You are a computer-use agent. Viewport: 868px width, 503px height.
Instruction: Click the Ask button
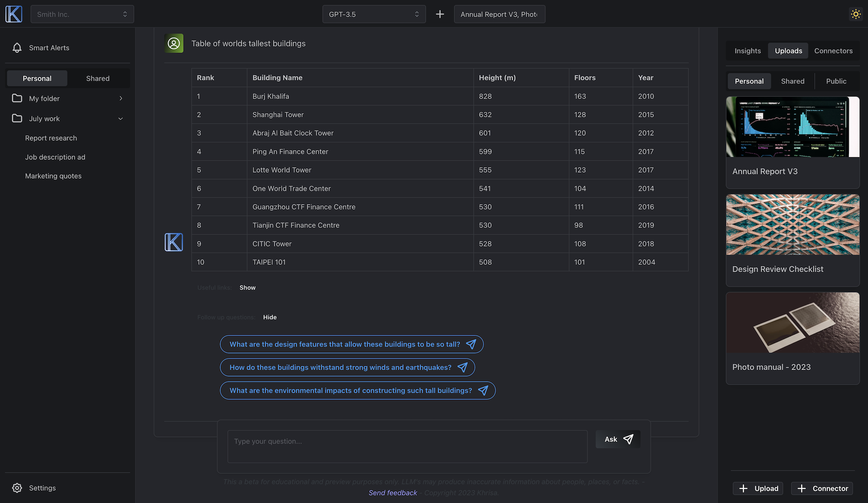click(x=618, y=439)
